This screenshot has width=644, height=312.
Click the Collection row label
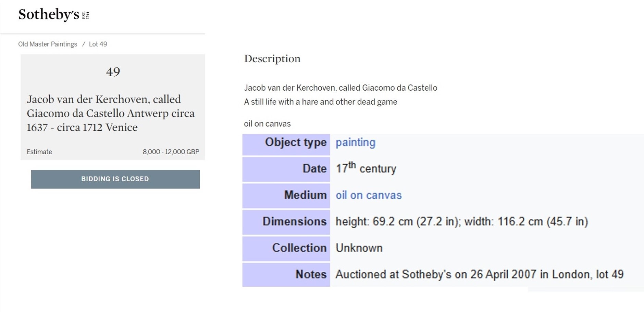point(299,248)
